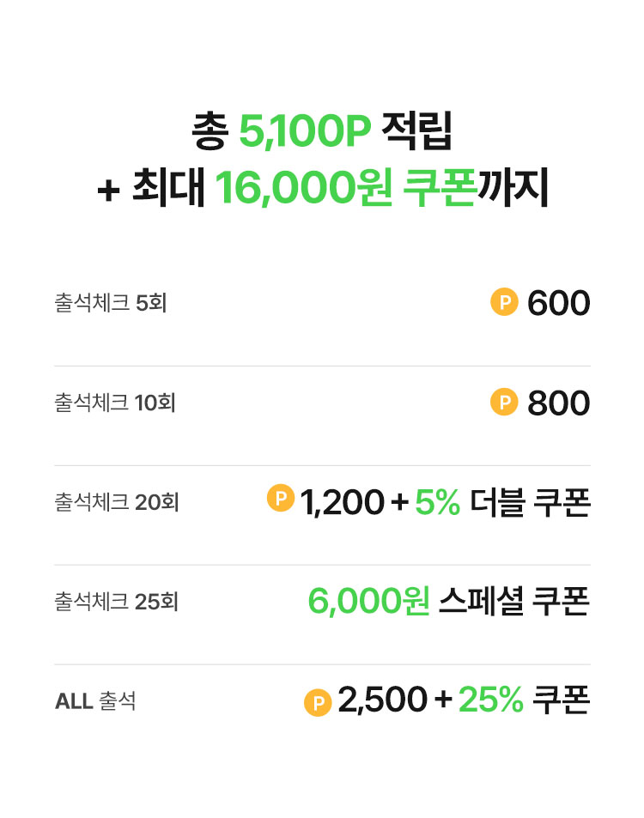
Task: Click the green 16,000원 쿠폰 headline text
Action: [345, 190]
